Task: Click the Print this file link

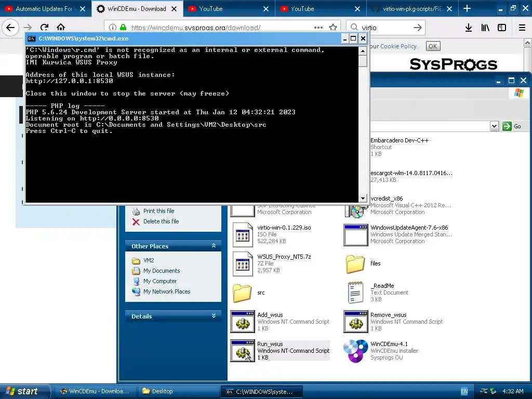Action: 158,211
